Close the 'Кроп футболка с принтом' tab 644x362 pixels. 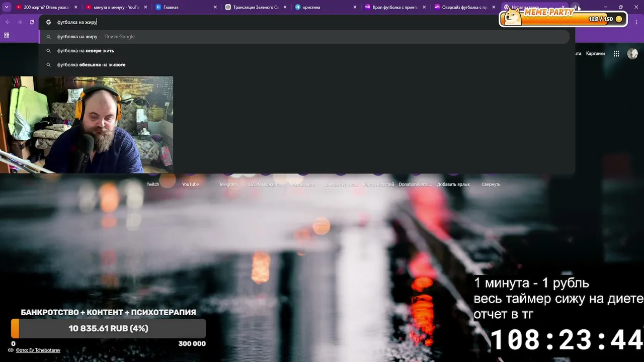(424, 8)
